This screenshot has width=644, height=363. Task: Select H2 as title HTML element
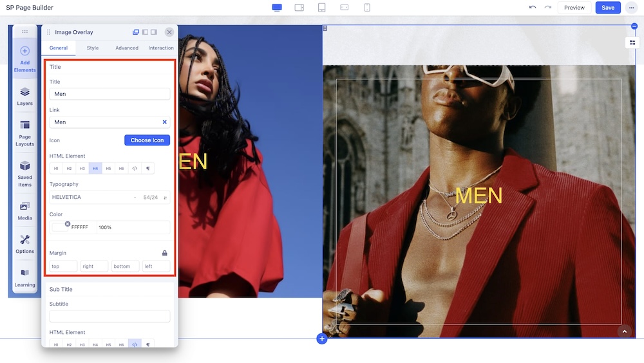click(69, 169)
